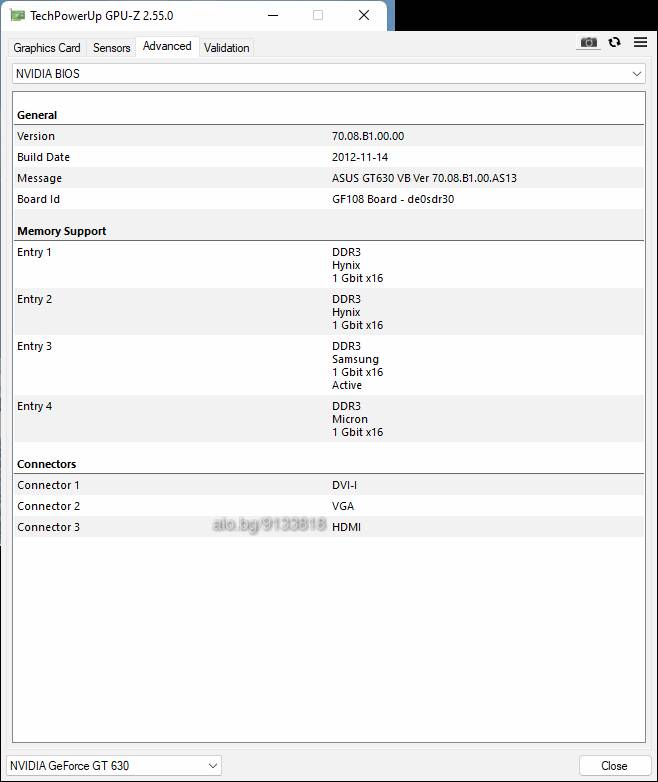Click the Entry 4 row label
This screenshot has width=658, height=782.
coord(34,406)
